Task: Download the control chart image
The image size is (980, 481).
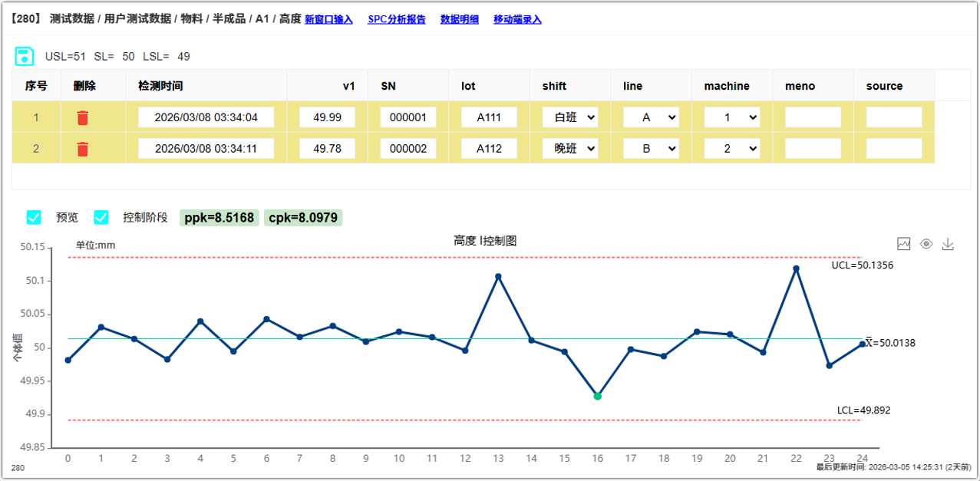Action: coord(948,244)
